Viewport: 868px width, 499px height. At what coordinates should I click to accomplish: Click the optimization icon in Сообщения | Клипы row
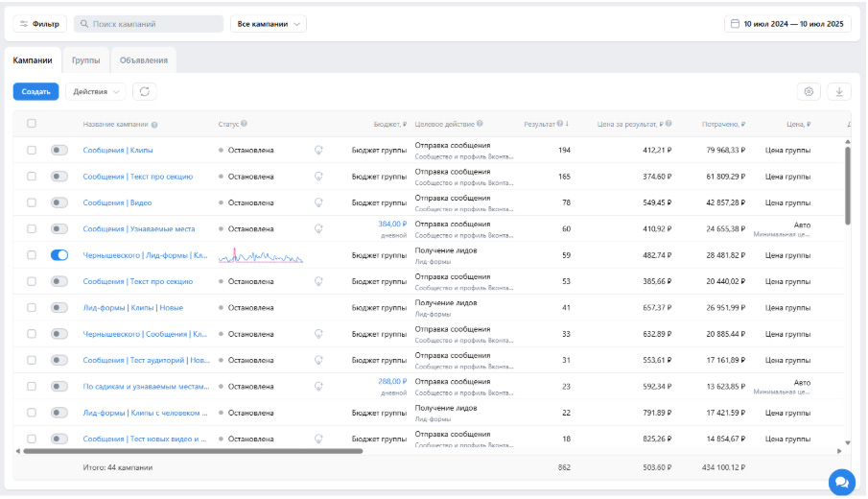coord(318,150)
